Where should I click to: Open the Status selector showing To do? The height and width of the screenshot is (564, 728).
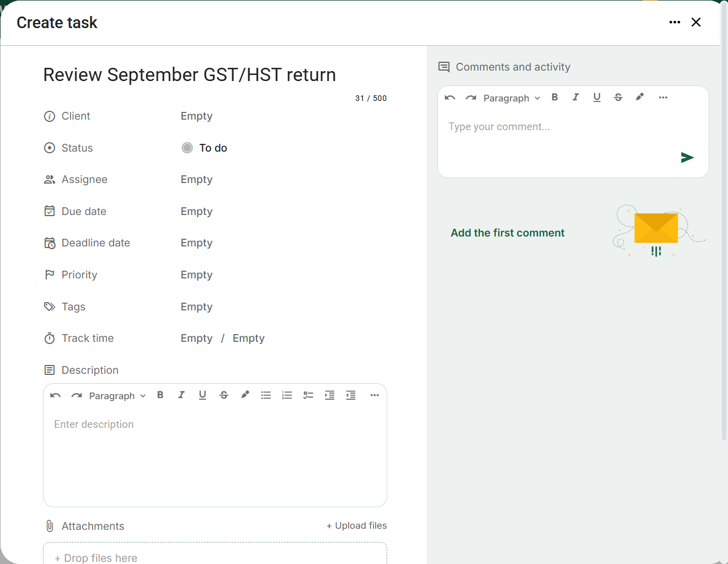(x=205, y=148)
